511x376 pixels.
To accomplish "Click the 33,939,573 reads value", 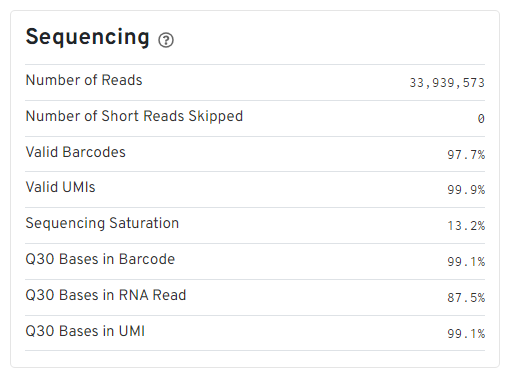I will tap(447, 83).
